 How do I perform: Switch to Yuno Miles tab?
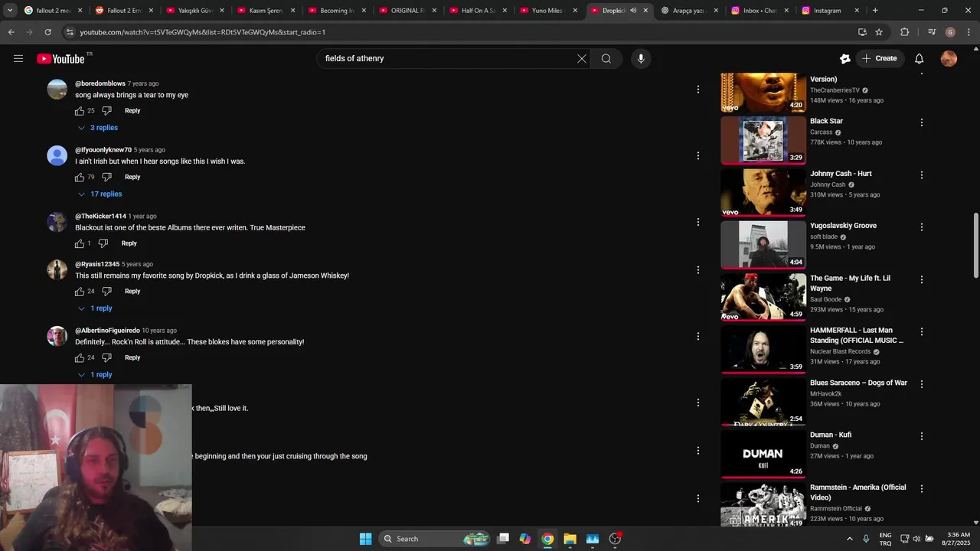547,11
